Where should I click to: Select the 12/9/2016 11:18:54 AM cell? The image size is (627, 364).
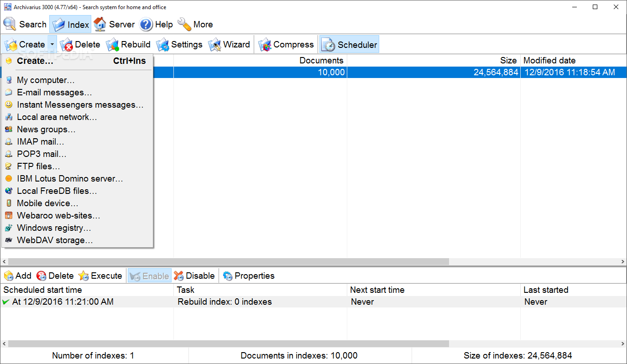point(574,73)
